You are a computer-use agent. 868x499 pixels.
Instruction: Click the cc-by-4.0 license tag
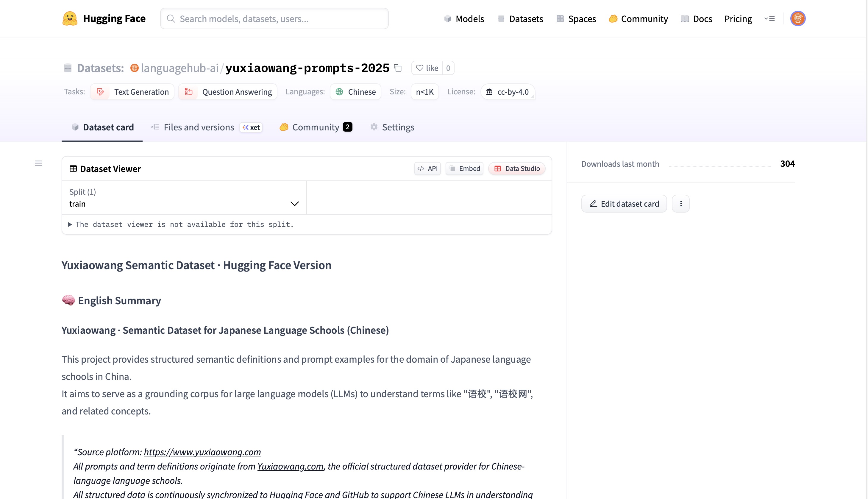(x=508, y=92)
